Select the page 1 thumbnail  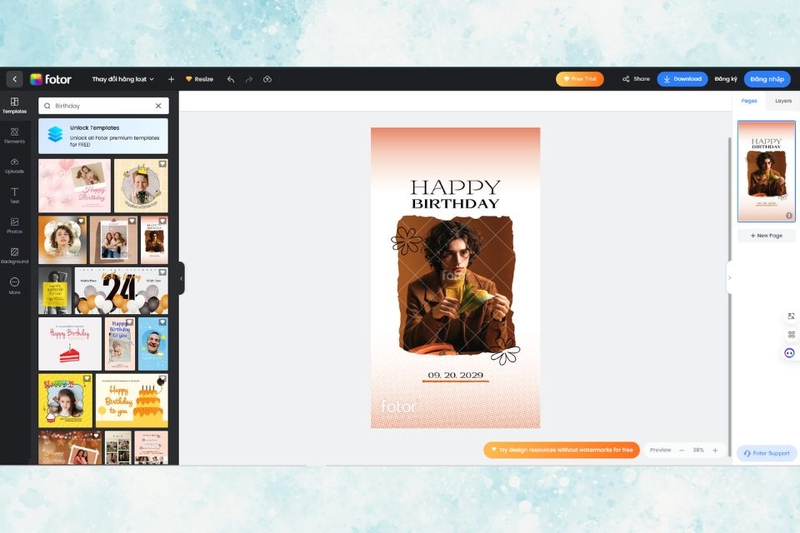coord(766,171)
